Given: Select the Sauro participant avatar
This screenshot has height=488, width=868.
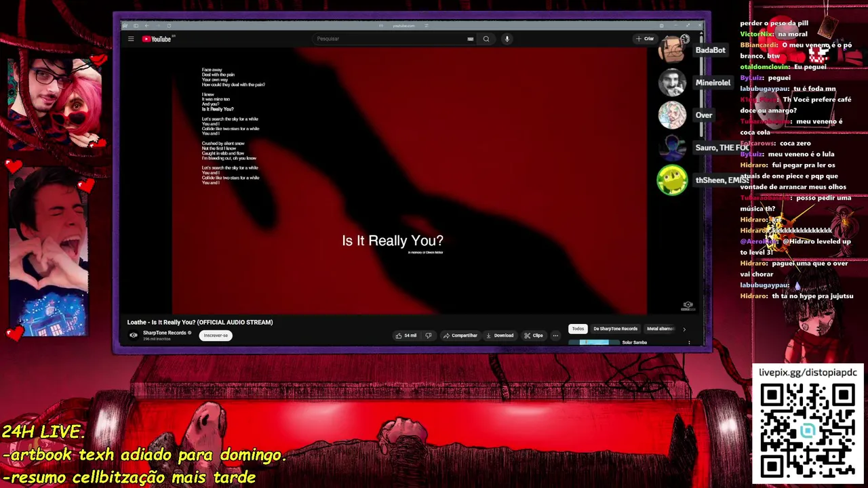Looking at the screenshot, I should (672, 148).
